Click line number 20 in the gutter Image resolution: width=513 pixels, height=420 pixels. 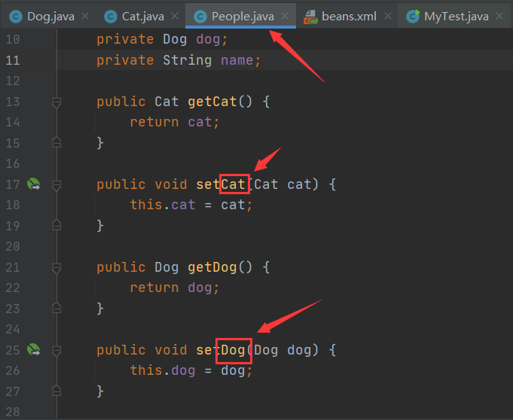click(x=13, y=246)
